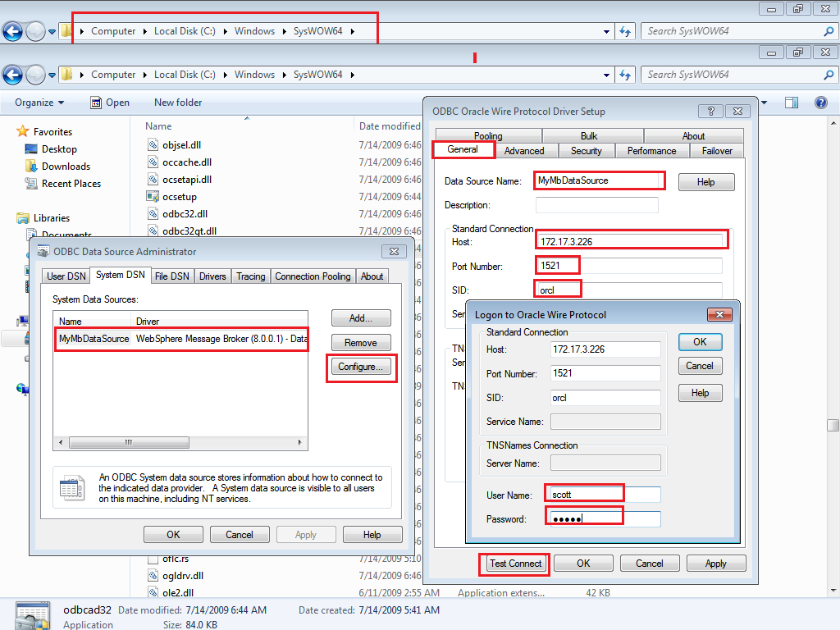The height and width of the screenshot is (630, 840).
Task: Open Security tab in Driver Setup
Action: [586, 151]
